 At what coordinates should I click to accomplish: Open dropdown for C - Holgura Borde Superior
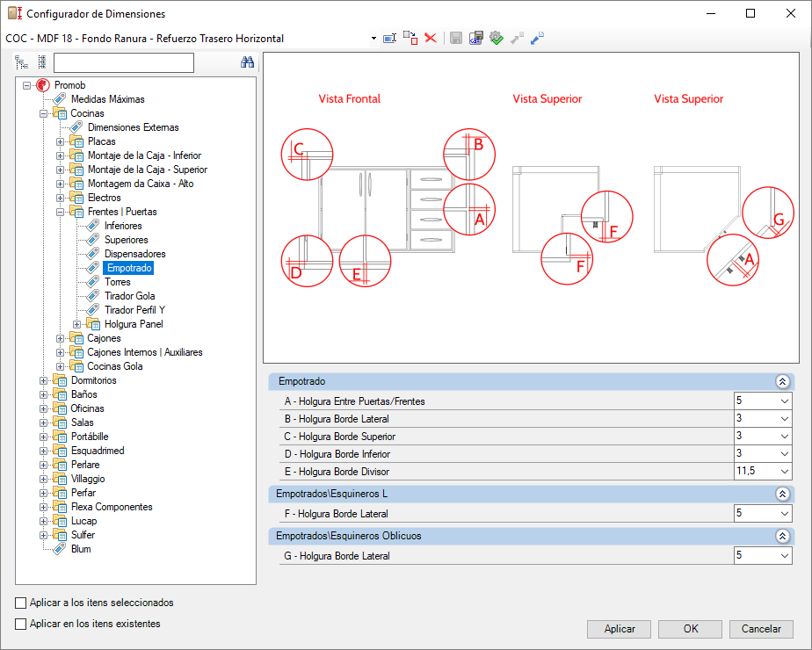pyautogui.click(x=785, y=437)
